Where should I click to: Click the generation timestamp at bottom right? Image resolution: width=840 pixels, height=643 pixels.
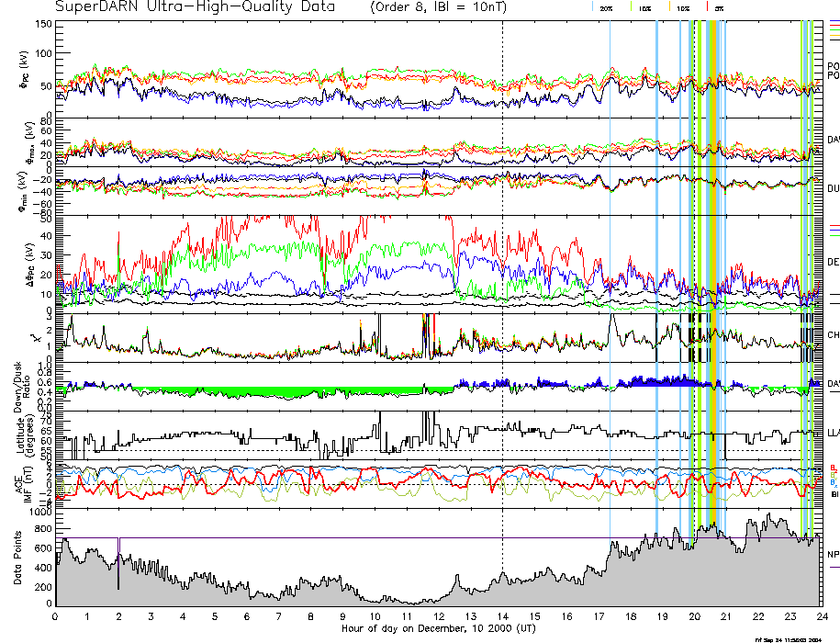point(788,638)
